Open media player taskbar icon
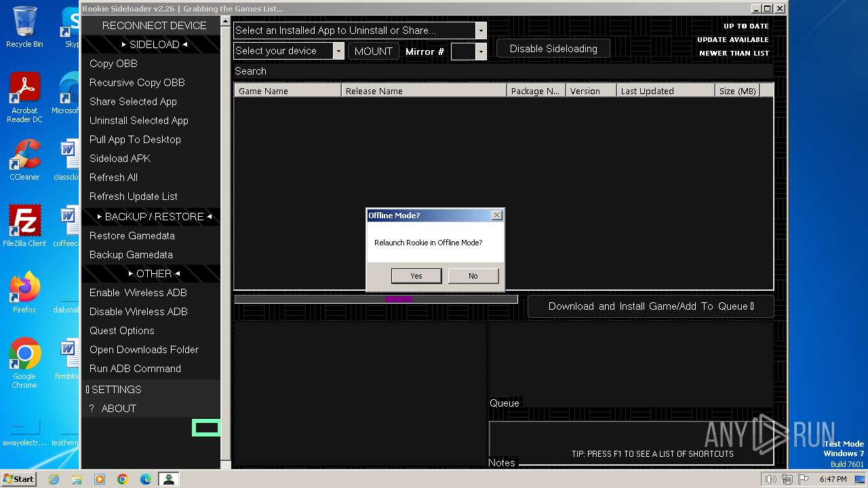The image size is (868, 488). (x=100, y=479)
